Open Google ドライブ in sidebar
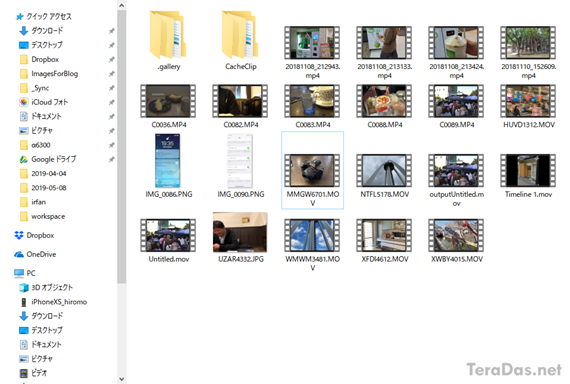Image resolution: width=570 pixels, height=384 pixels. (x=48, y=159)
